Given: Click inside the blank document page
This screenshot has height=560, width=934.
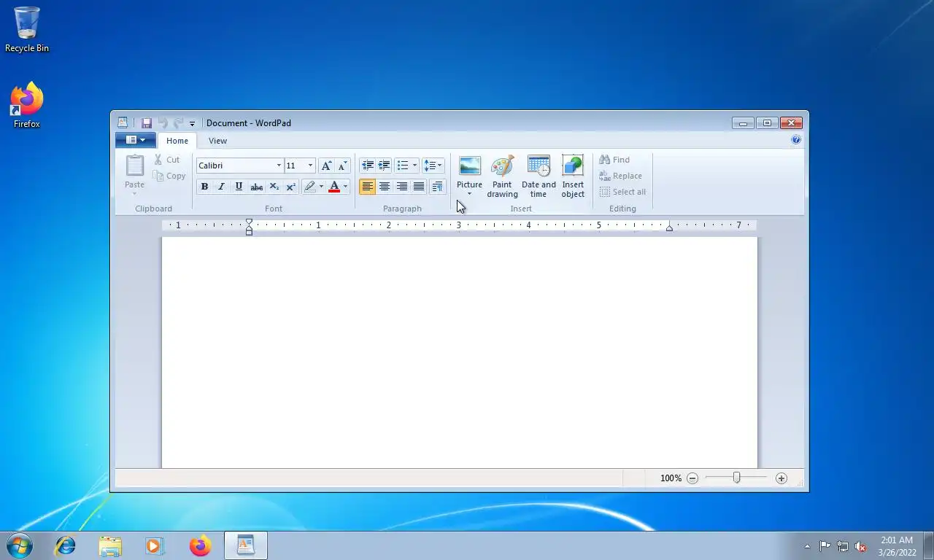Looking at the screenshot, I should click(459, 352).
